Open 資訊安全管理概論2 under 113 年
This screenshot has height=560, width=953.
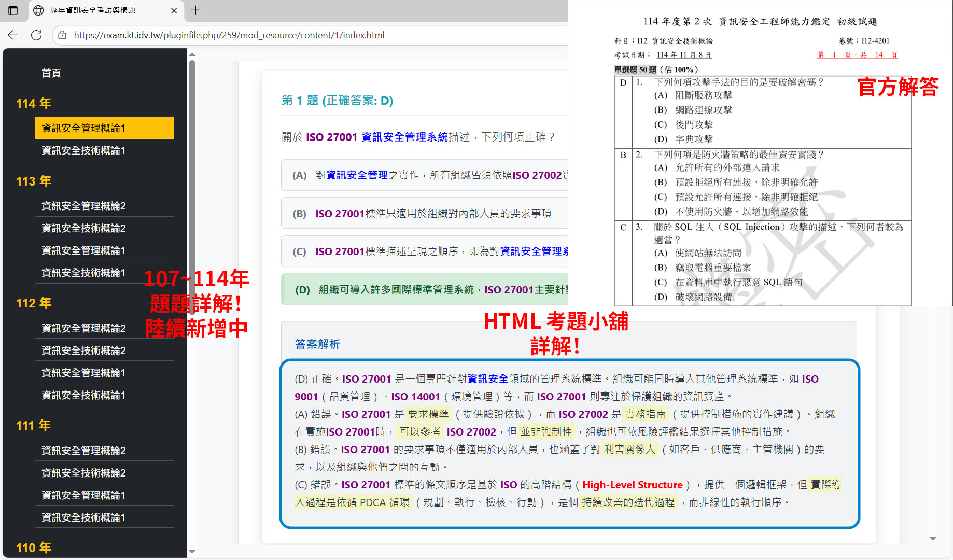click(83, 206)
